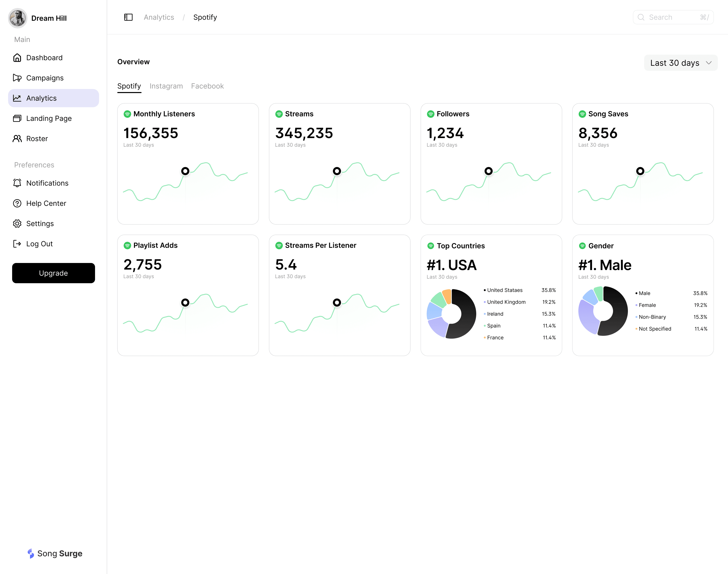Click the United Stataes legend entry
The height and width of the screenshot is (574, 728).
point(519,290)
